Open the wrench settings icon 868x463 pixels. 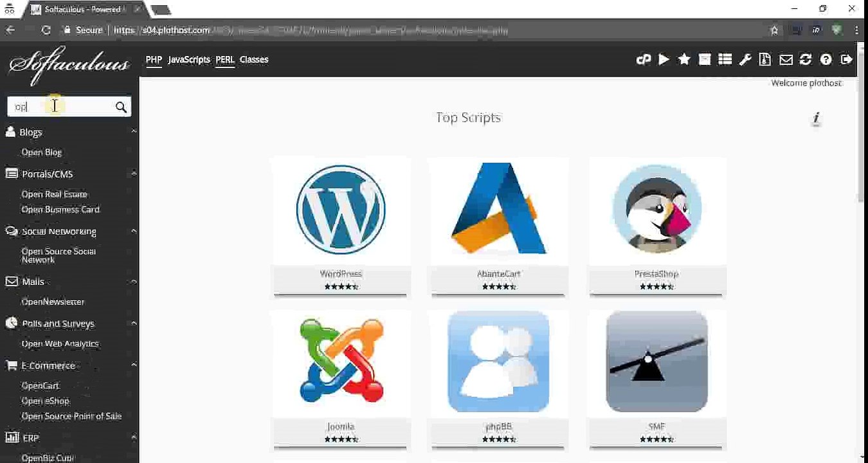[x=745, y=59]
